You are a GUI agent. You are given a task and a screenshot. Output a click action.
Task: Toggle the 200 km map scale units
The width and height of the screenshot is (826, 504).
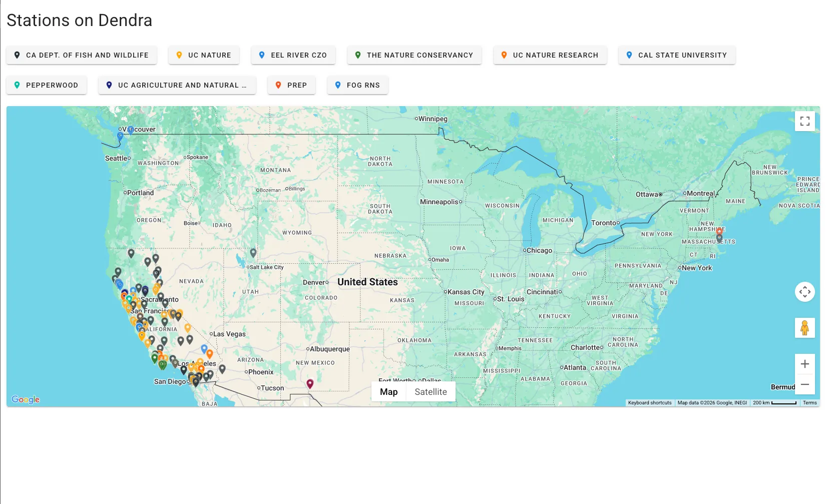point(774,403)
